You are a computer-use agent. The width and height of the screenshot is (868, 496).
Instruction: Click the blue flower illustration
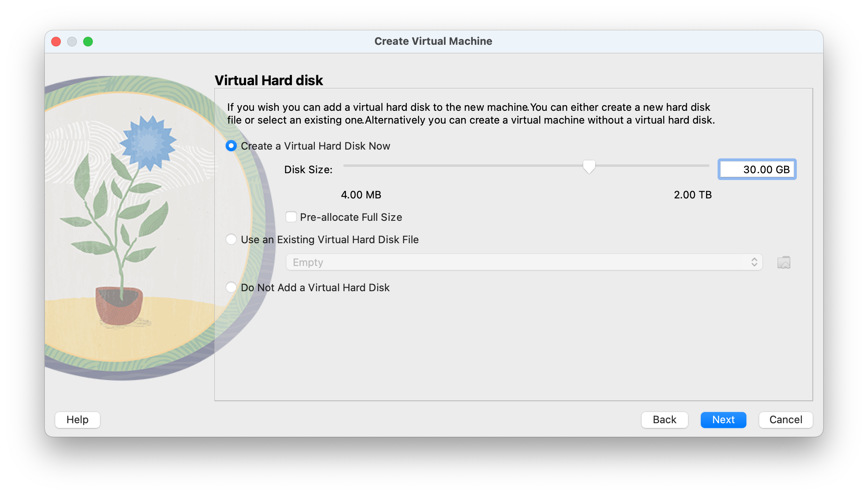click(148, 143)
